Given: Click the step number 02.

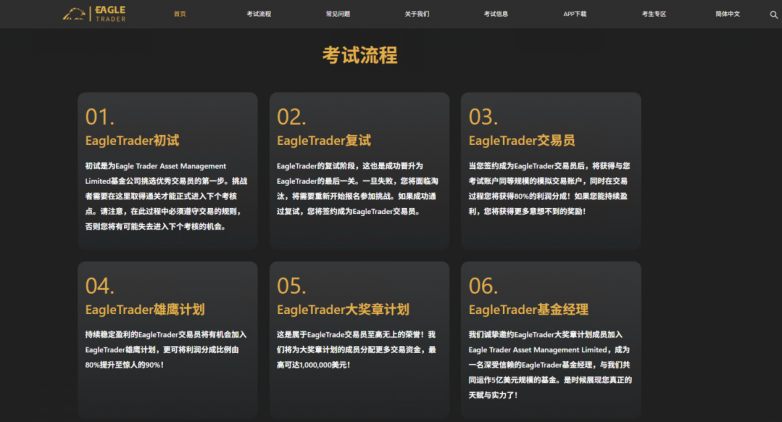Looking at the screenshot, I should 291,117.
